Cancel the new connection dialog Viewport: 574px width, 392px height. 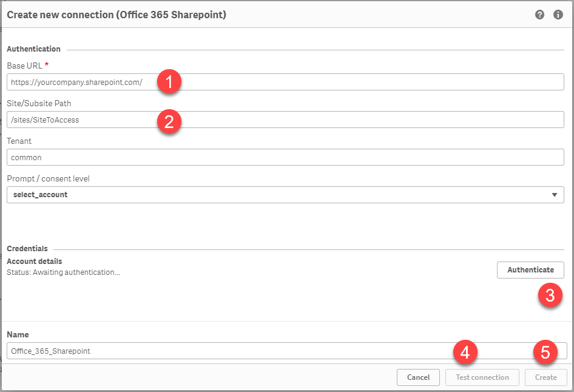point(418,377)
